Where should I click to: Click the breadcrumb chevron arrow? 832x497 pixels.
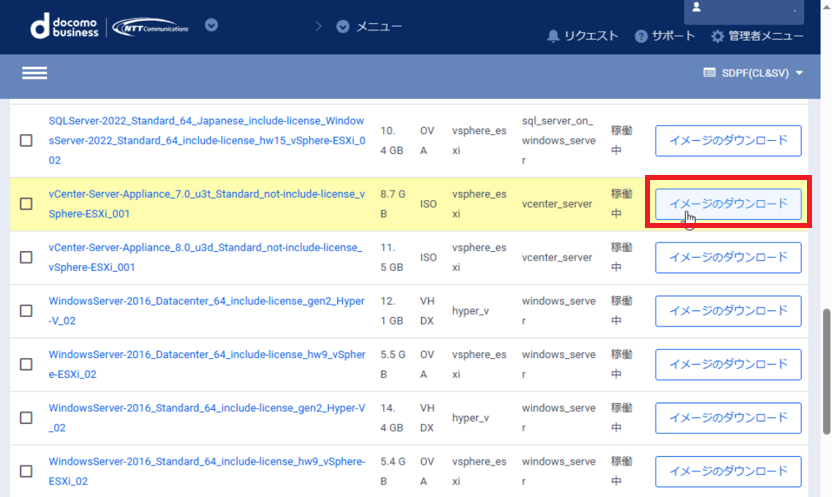pyautogui.click(x=318, y=26)
